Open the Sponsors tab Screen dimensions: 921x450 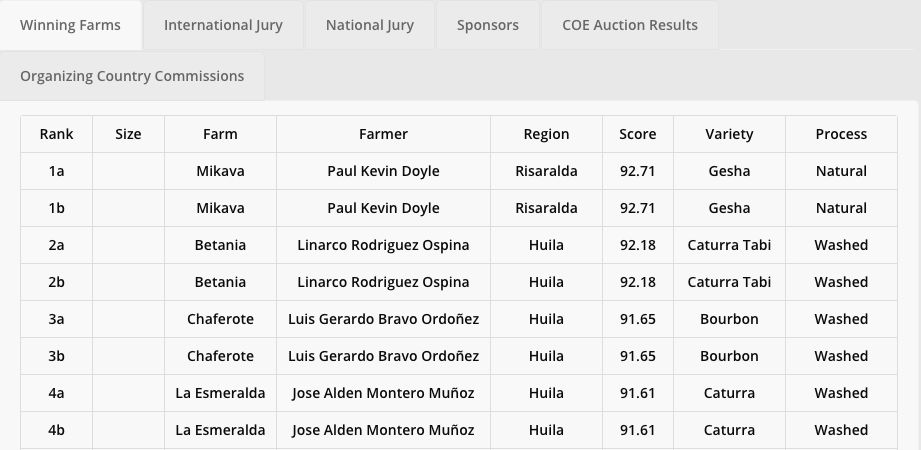coord(488,25)
